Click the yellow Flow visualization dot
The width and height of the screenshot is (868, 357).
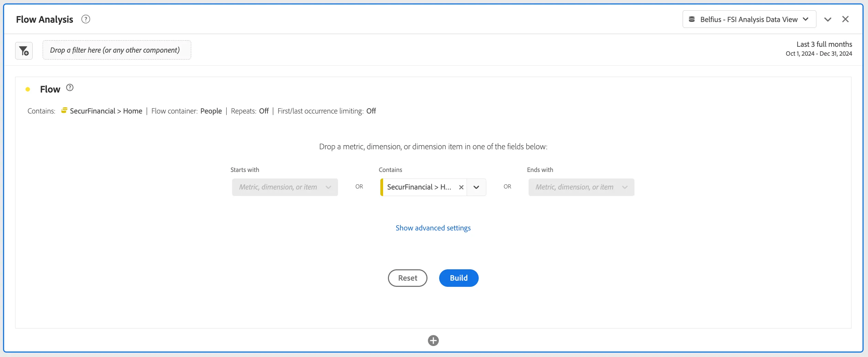click(x=28, y=89)
